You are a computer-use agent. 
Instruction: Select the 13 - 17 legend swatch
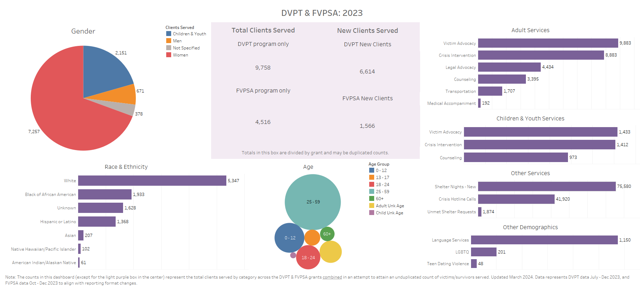[372, 178]
